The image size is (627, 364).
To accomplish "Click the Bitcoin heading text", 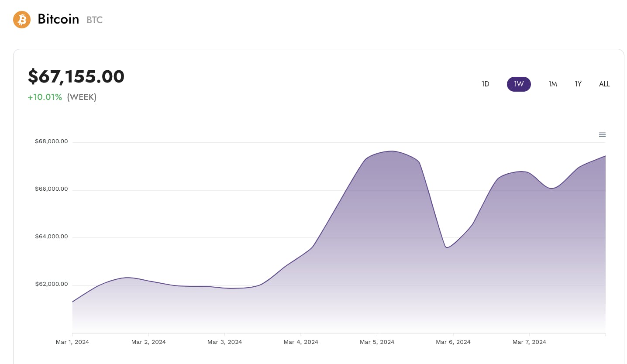I will pos(58,19).
